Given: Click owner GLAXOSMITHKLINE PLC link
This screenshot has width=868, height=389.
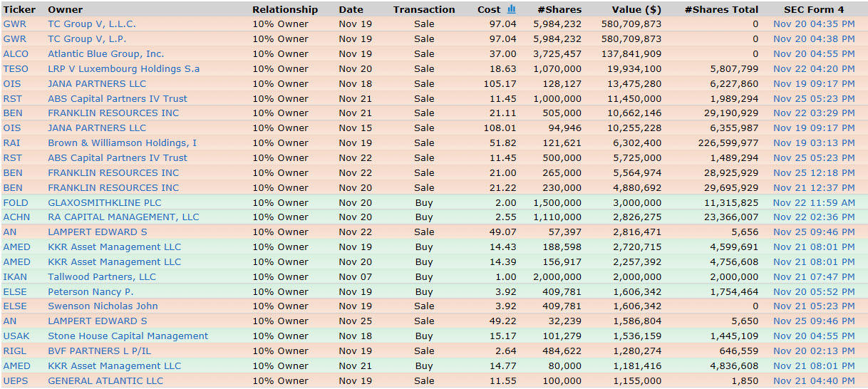Looking at the screenshot, I should (104, 203).
